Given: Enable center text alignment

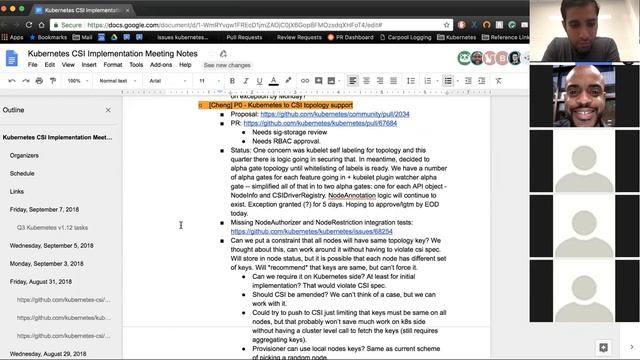Looking at the screenshot, I should 367,81.
